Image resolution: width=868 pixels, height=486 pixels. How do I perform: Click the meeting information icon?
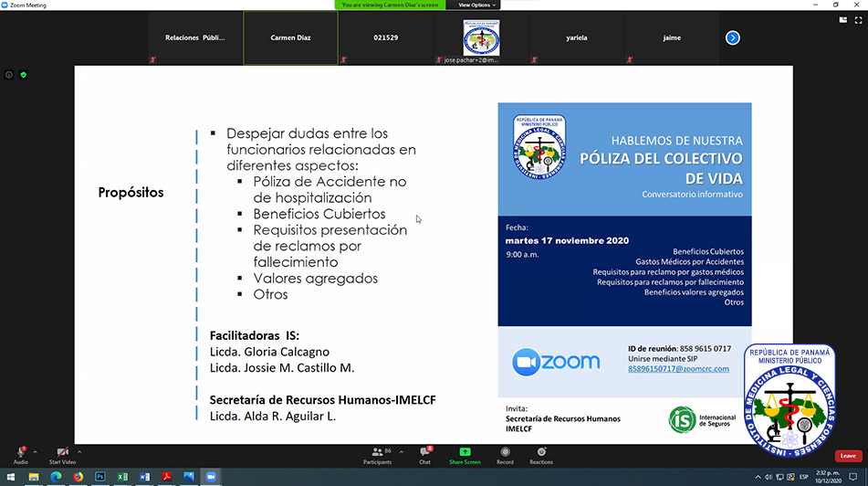click(x=9, y=75)
